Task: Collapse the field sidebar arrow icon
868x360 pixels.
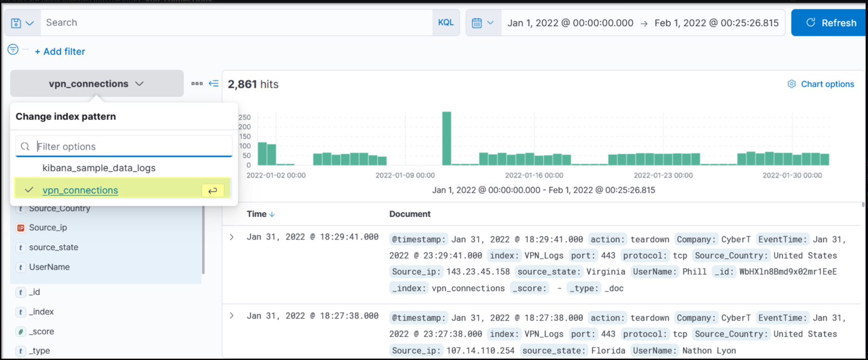Action: (214, 84)
